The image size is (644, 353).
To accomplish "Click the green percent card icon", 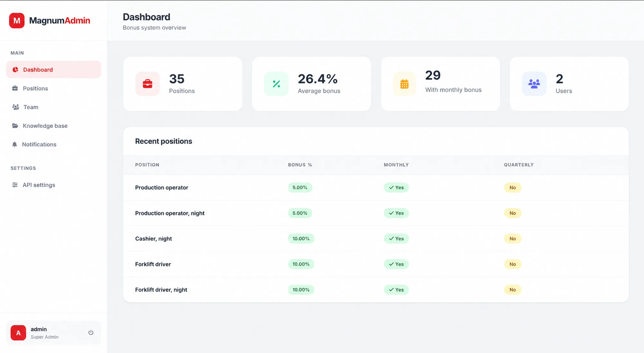I will coord(276,84).
